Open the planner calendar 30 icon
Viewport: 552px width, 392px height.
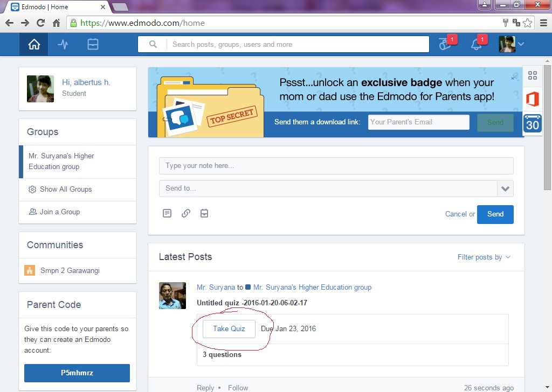click(x=532, y=123)
